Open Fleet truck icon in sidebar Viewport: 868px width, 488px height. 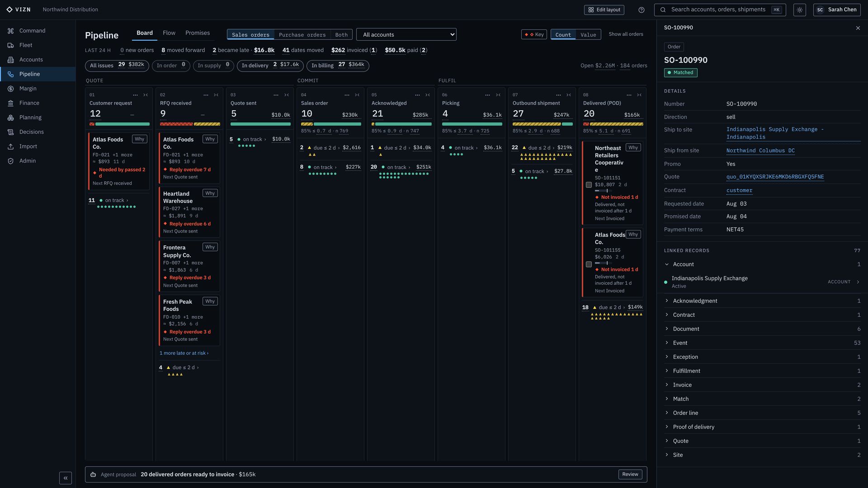[10, 45]
